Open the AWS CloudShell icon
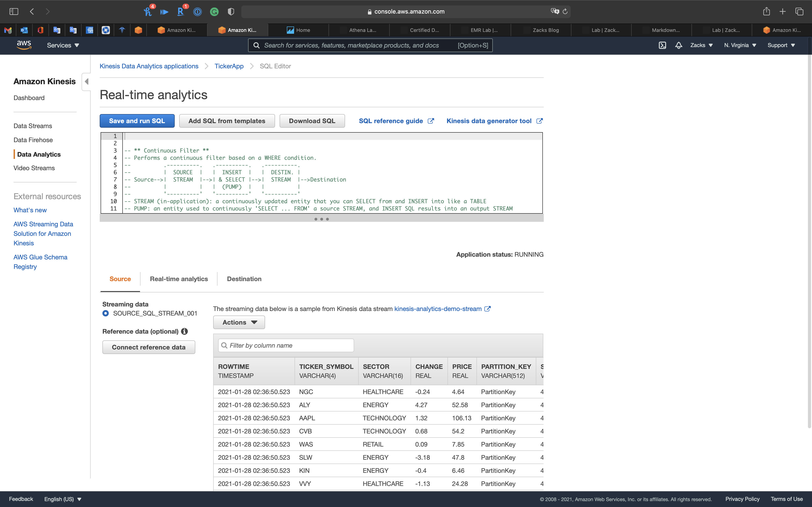 click(662, 45)
